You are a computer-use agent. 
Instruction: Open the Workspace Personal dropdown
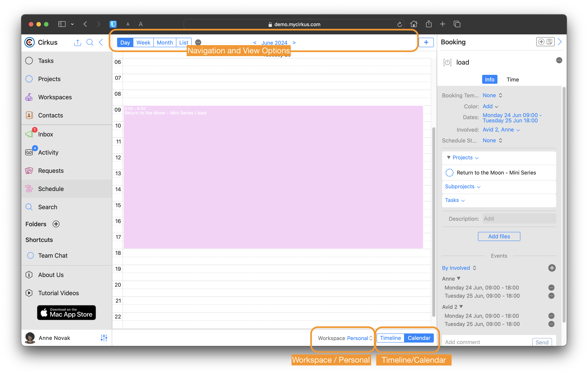point(359,338)
